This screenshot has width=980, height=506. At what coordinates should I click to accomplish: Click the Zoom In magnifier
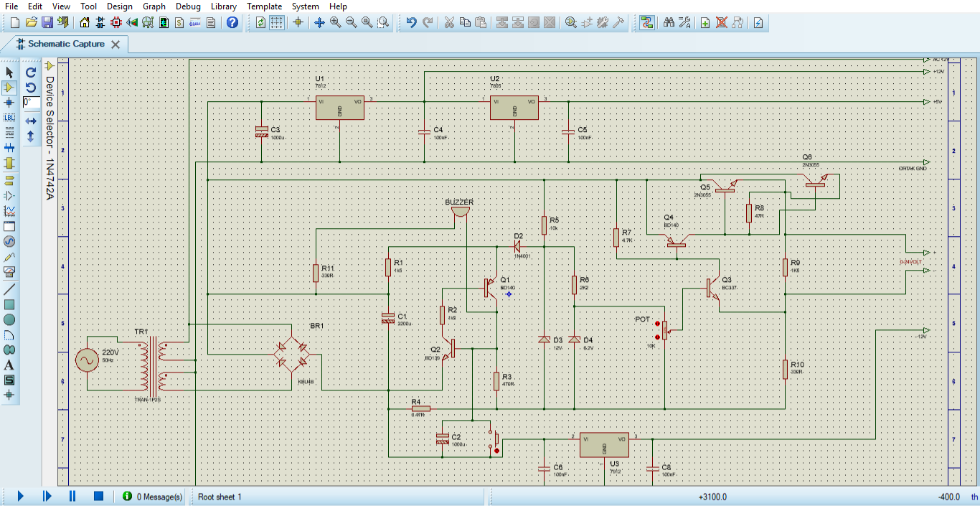click(336, 22)
